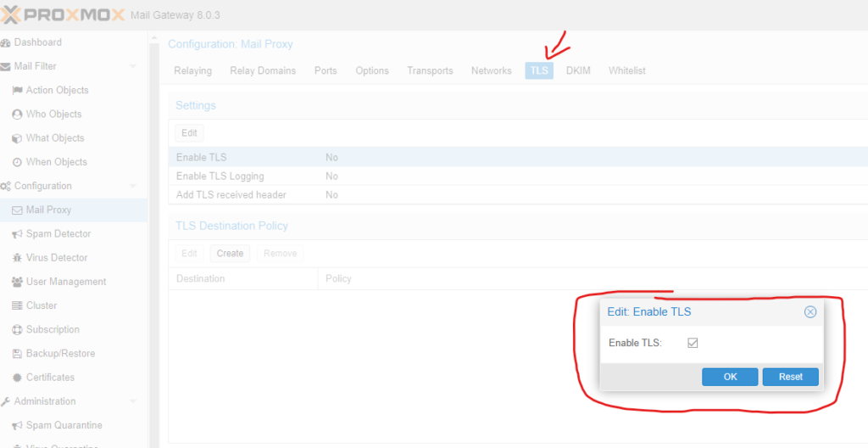Open the Whitelist tab
This screenshot has width=868, height=448.
[627, 71]
